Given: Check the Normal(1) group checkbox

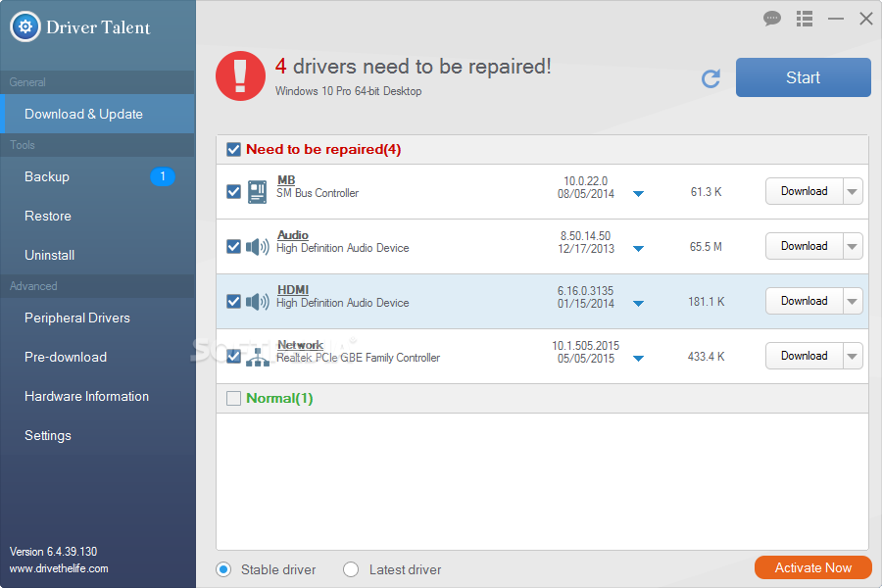Looking at the screenshot, I should [x=233, y=399].
